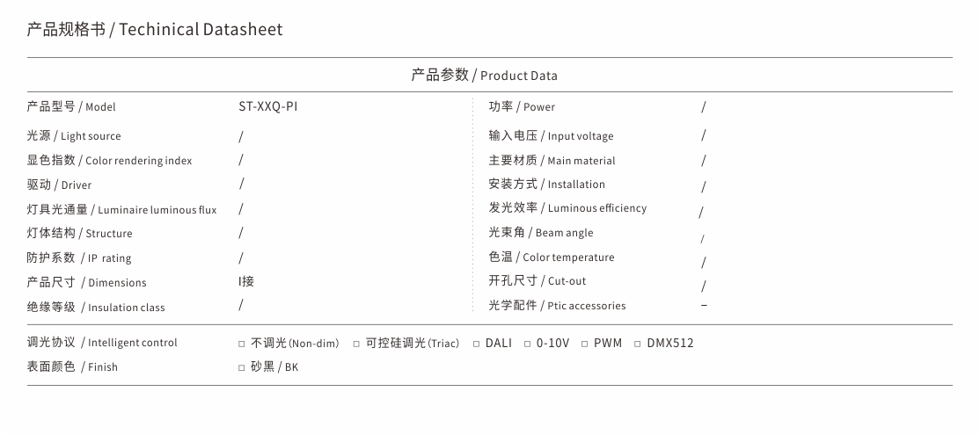This screenshot has height=435, width=980.
Task: Click the Product Data section header
Action: pyautogui.click(x=484, y=75)
